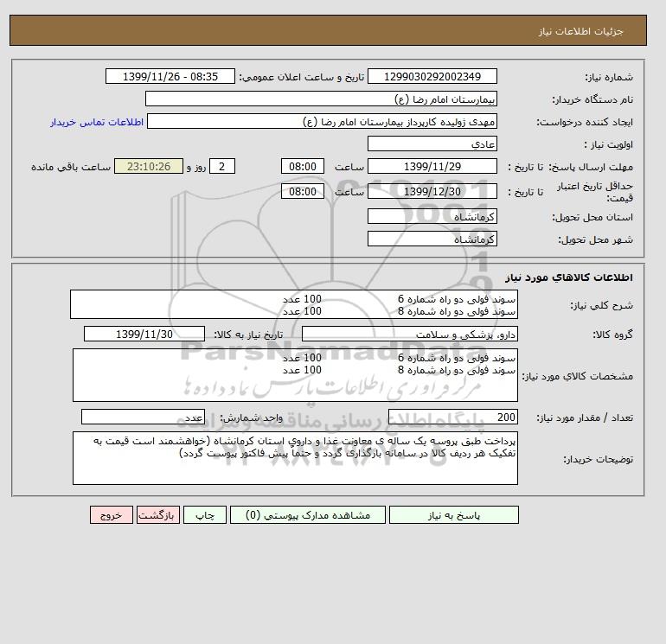Click the خروج exit button
The height and width of the screenshot is (644, 666).
(x=112, y=514)
